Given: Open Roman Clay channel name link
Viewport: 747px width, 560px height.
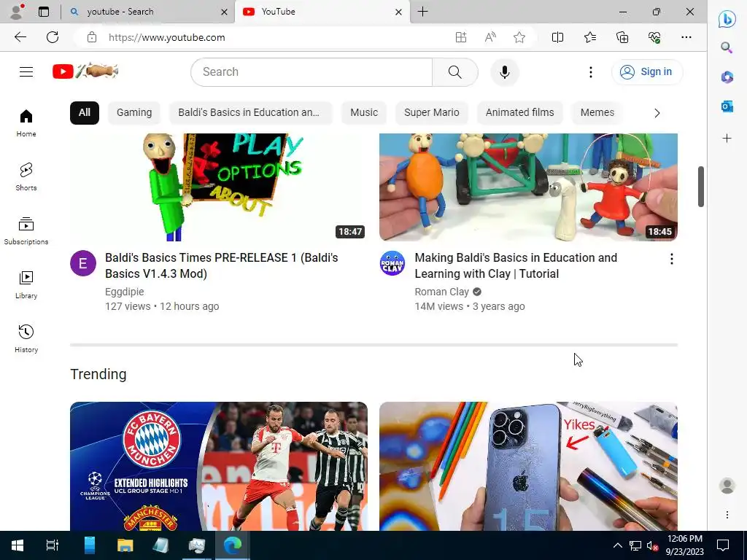Looking at the screenshot, I should click(x=441, y=292).
